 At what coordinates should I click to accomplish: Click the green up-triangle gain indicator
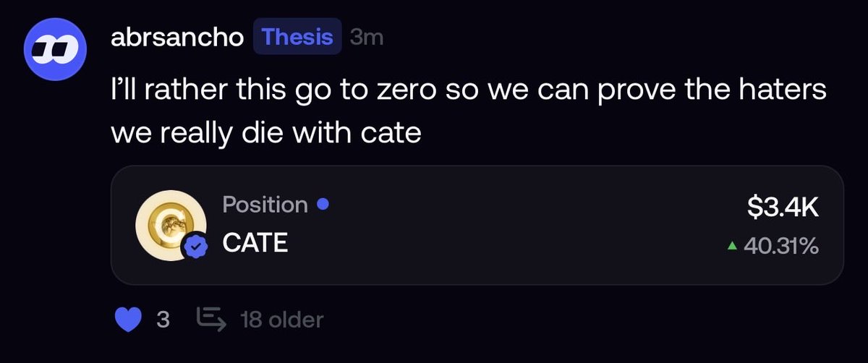point(732,247)
